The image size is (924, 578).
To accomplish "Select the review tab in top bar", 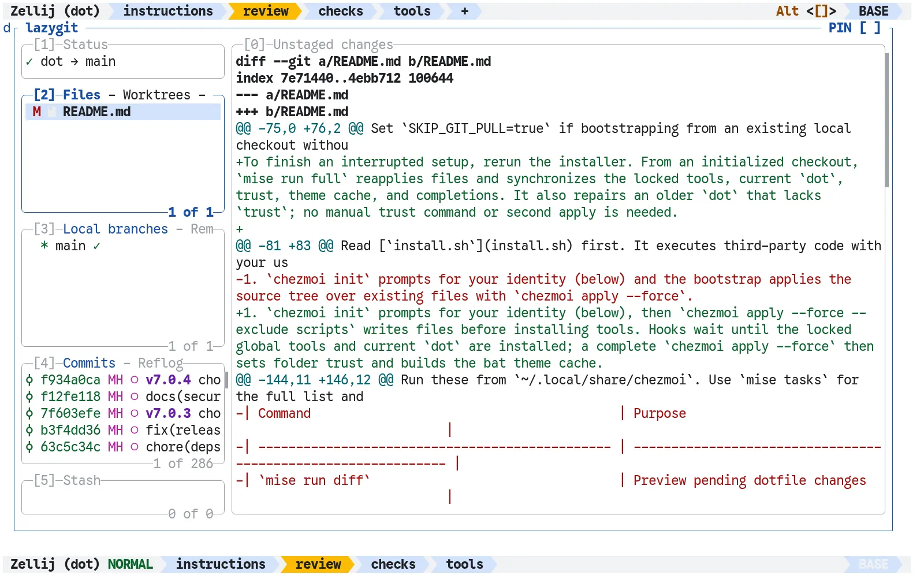I will click(x=266, y=11).
